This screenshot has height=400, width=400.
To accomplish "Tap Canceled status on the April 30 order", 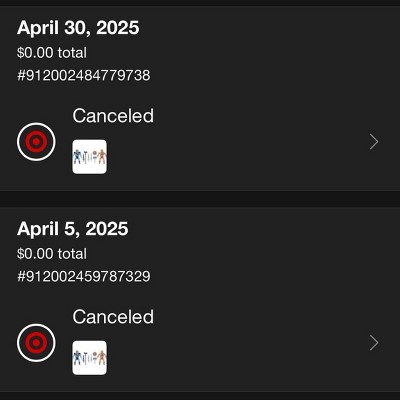I will pyautogui.click(x=113, y=116).
